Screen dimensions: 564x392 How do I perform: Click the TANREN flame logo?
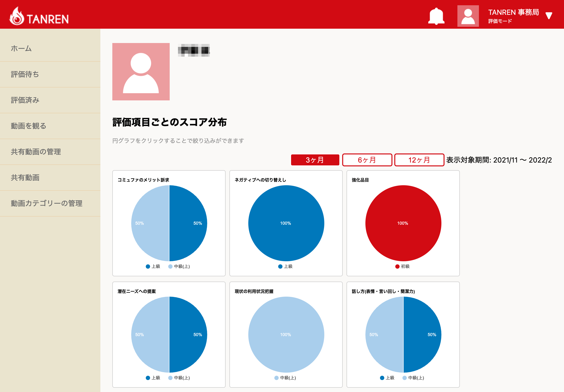point(17,16)
